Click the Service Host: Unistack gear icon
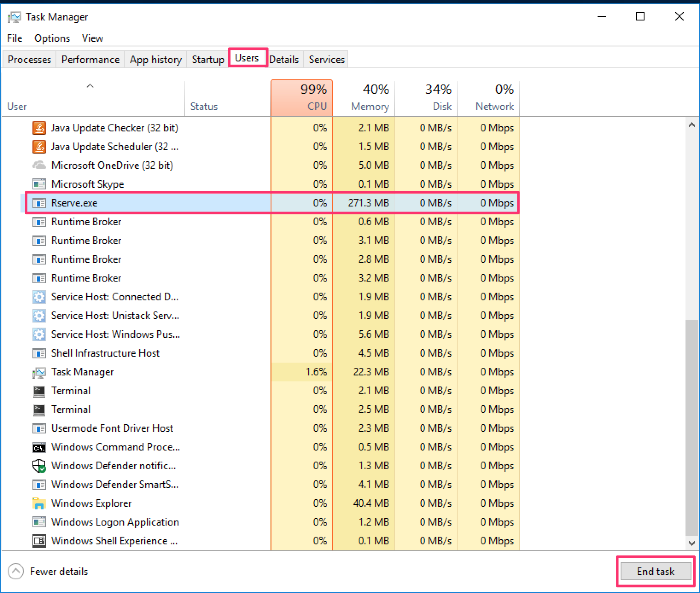Viewport: 700px width, 593px height. click(x=39, y=316)
